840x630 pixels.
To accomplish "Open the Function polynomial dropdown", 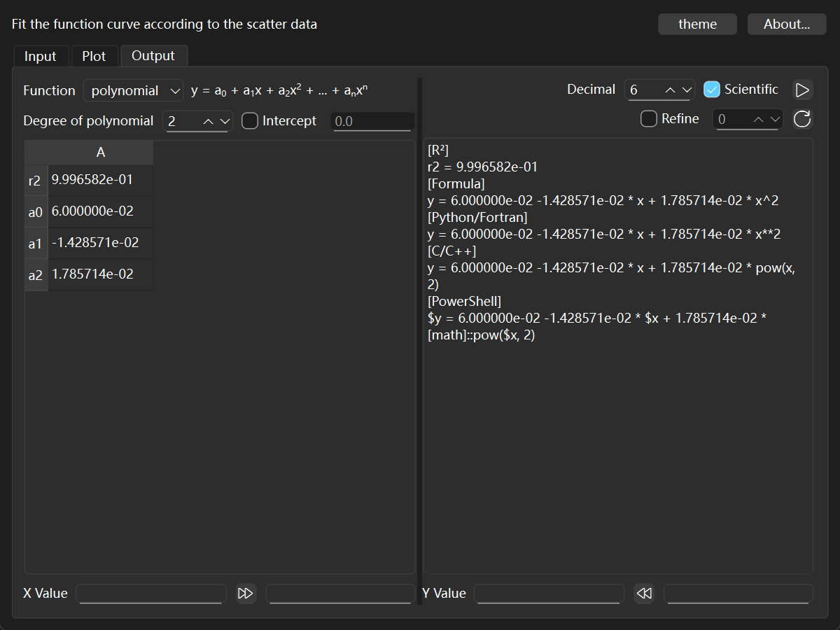I will [x=133, y=91].
